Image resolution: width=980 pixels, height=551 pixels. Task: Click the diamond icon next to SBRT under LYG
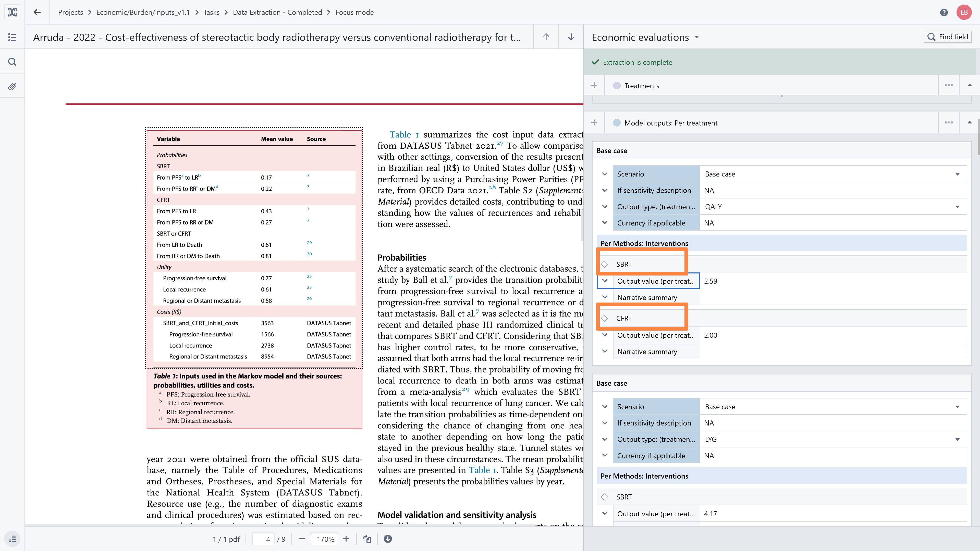click(x=605, y=497)
